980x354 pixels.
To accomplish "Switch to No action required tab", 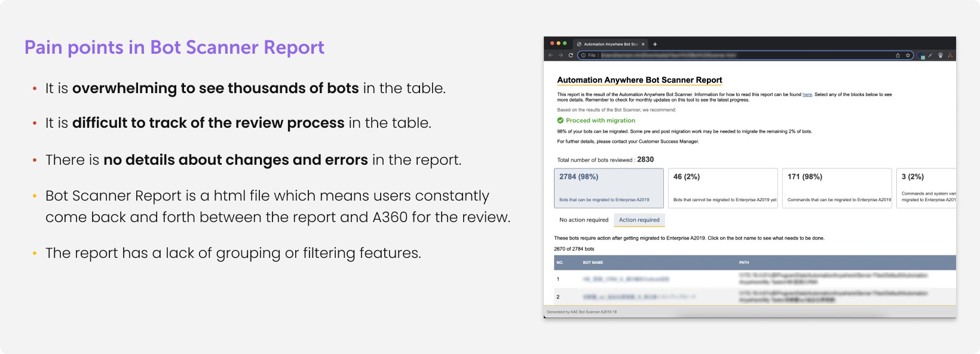I will [584, 220].
